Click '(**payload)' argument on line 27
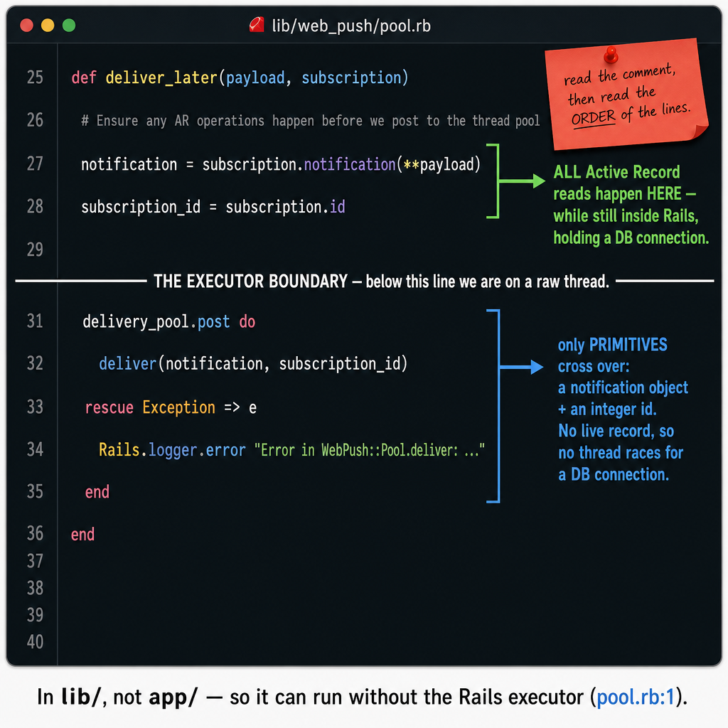 coord(439,164)
